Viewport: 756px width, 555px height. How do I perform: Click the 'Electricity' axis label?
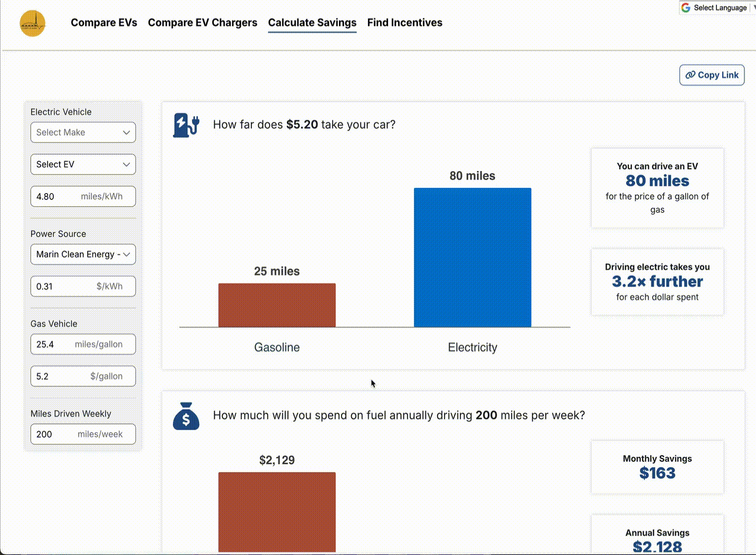472,347
